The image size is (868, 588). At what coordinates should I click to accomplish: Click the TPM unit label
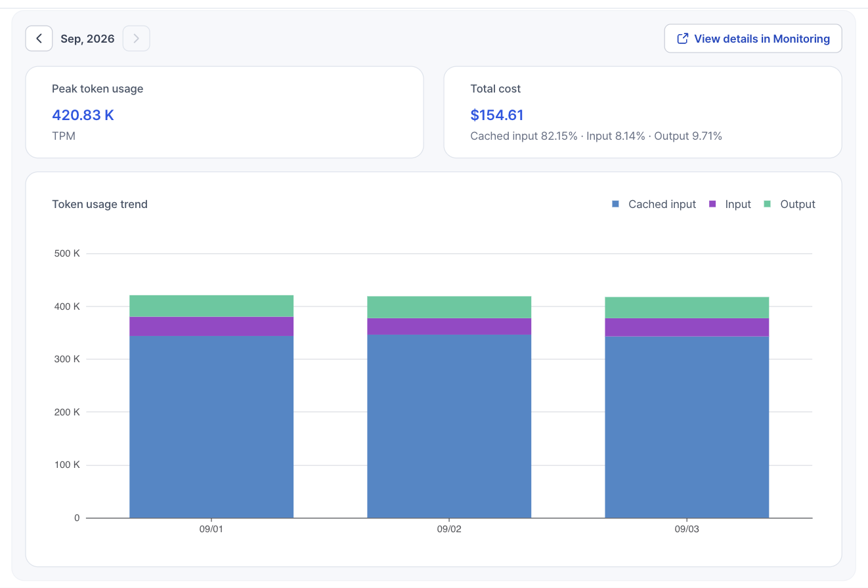[64, 136]
